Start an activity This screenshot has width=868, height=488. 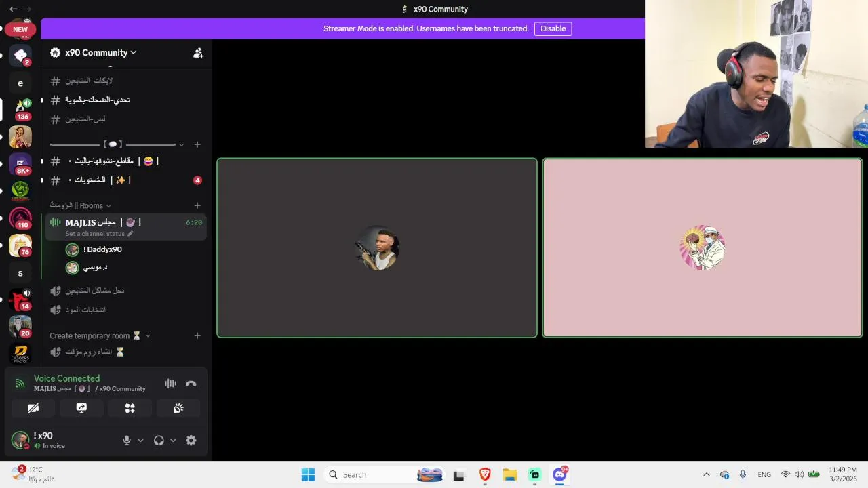[x=130, y=408]
